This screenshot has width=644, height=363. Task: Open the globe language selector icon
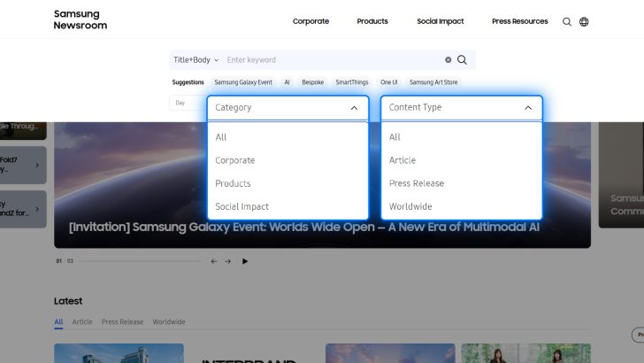pyautogui.click(x=584, y=21)
